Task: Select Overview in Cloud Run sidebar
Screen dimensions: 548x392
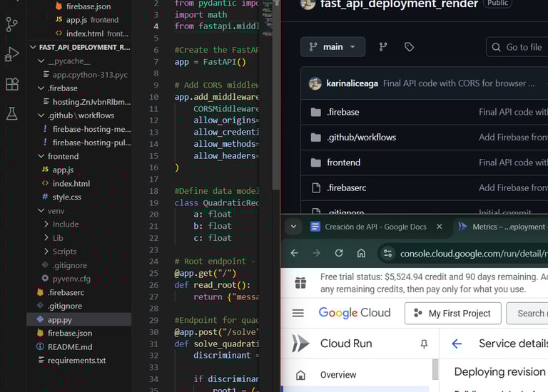Action: (338, 375)
